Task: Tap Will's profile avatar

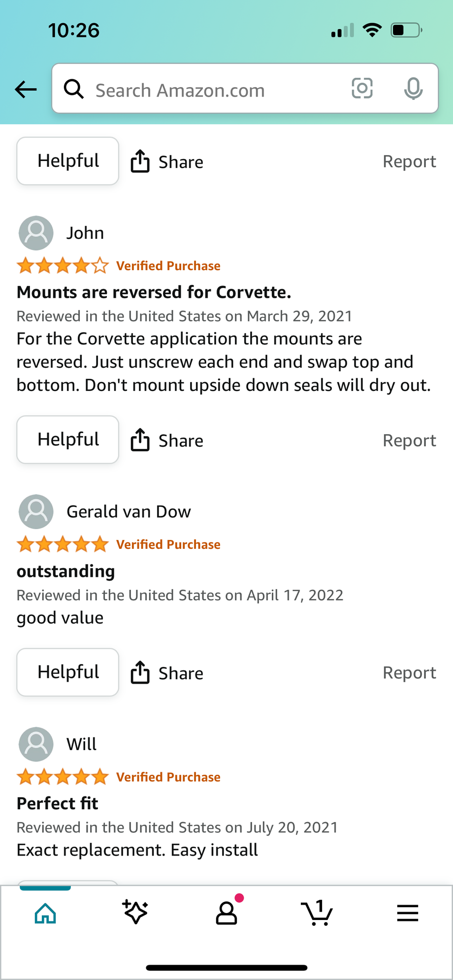Action: tap(36, 744)
